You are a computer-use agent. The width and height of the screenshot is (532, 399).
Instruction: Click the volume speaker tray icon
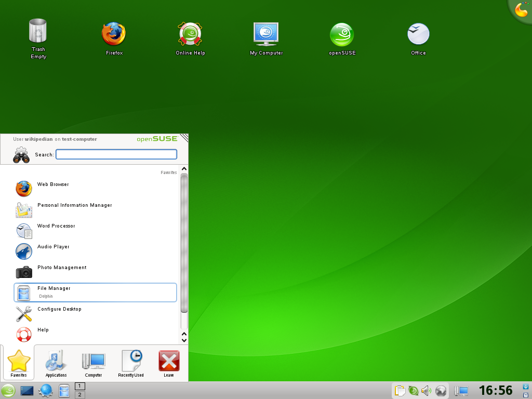427,391
